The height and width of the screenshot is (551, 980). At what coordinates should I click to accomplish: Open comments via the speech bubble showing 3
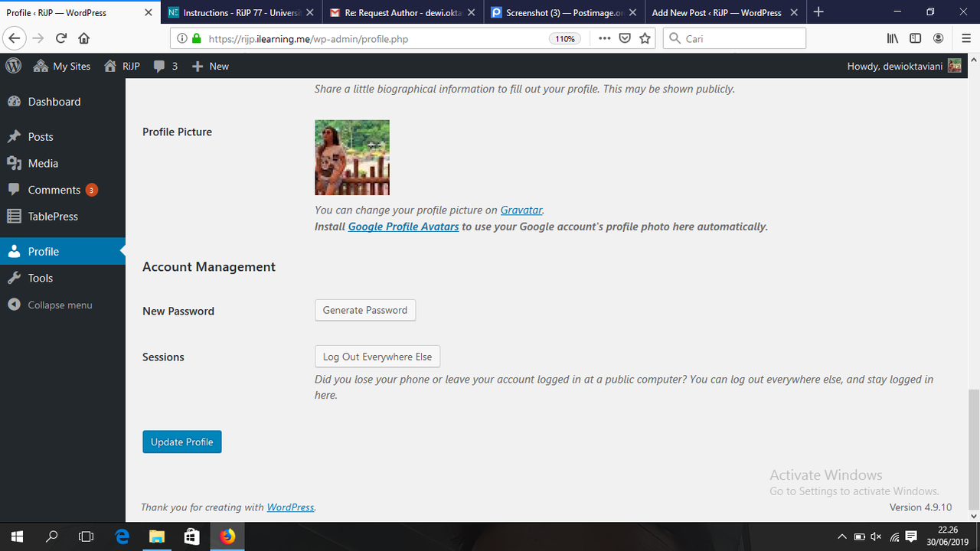tap(165, 66)
